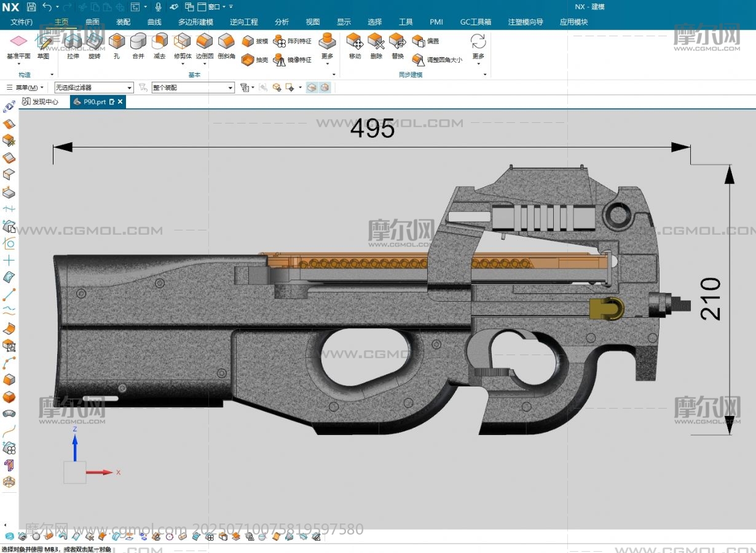Open the 注塑模向导 ribbon tab
This screenshot has height=553, width=756.
coord(526,22)
